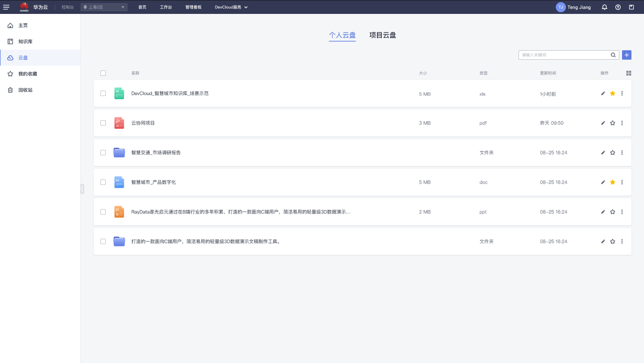Switch to grid view layout icon
The height and width of the screenshot is (363, 644).
pos(629,73)
